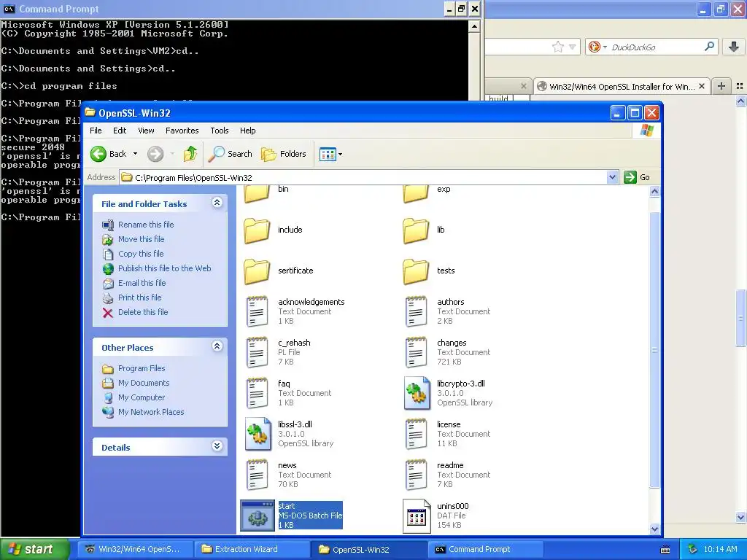Click the Go button next to address
This screenshot has width=747, height=560.
point(638,178)
